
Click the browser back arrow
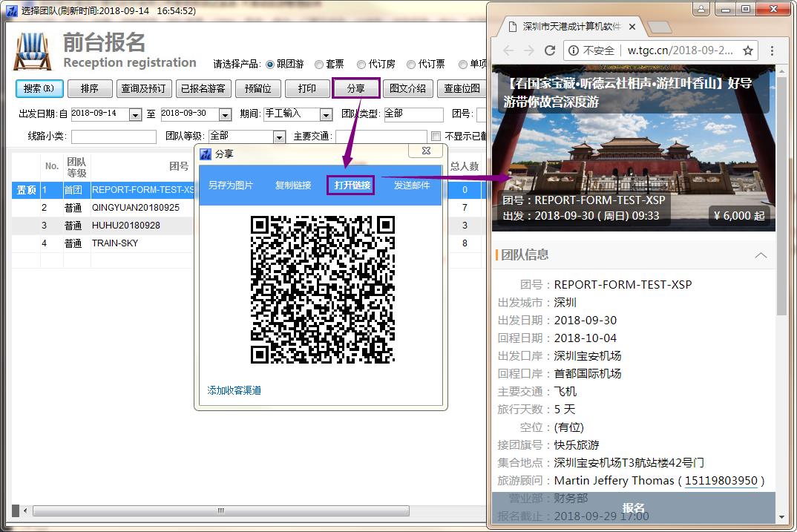508,50
